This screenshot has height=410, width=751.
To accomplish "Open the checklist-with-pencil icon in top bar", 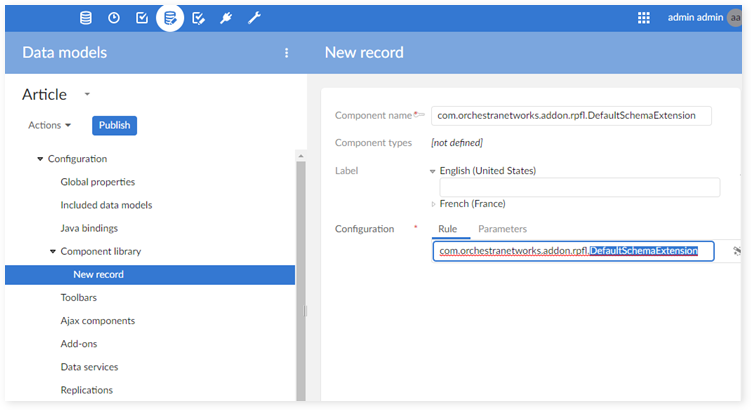I will (x=198, y=17).
